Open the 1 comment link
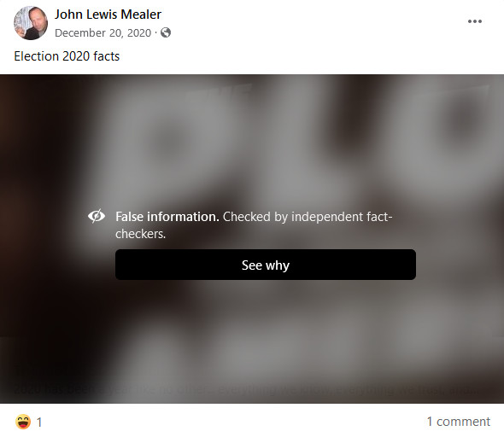 (459, 422)
